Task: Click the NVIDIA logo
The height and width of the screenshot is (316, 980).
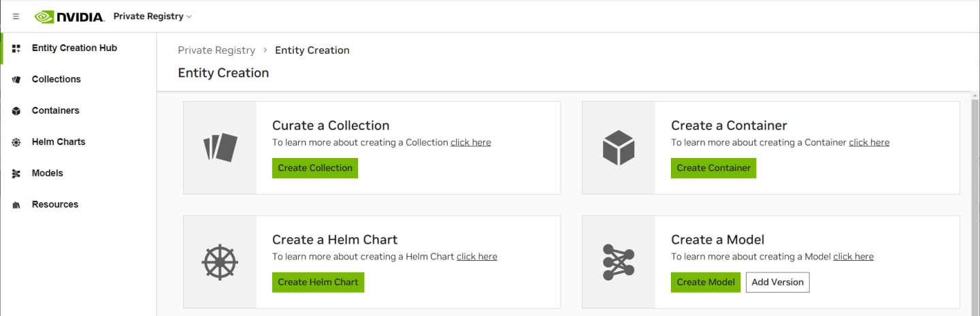Action: coord(69,16)
